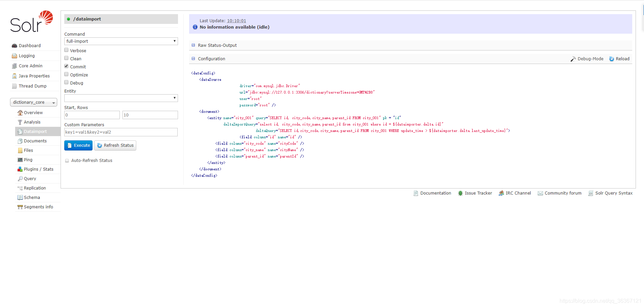This screenshot has height=307, width=644.
Task: Click the Execute button
Action: (78, 145)
